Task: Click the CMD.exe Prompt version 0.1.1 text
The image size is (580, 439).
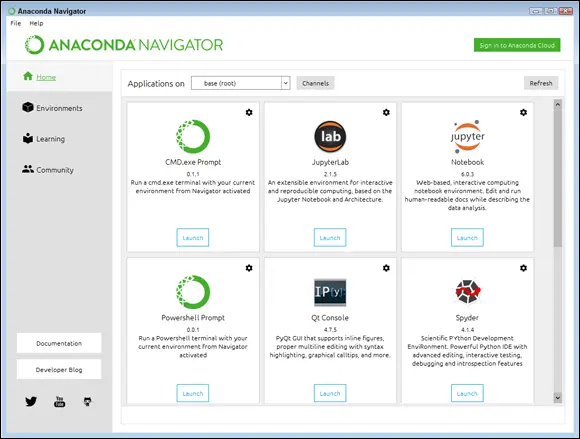Action: pyautogui.click(x=193, y=174)
